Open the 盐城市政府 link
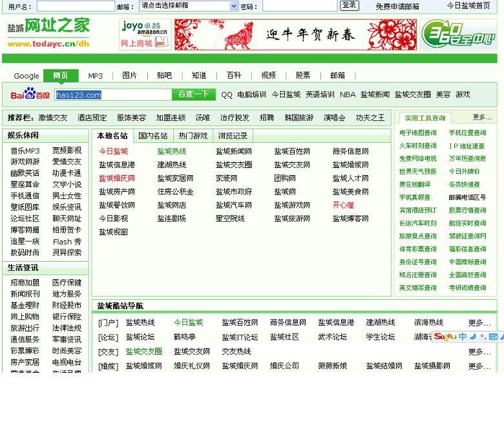 [x=234, y=192]
